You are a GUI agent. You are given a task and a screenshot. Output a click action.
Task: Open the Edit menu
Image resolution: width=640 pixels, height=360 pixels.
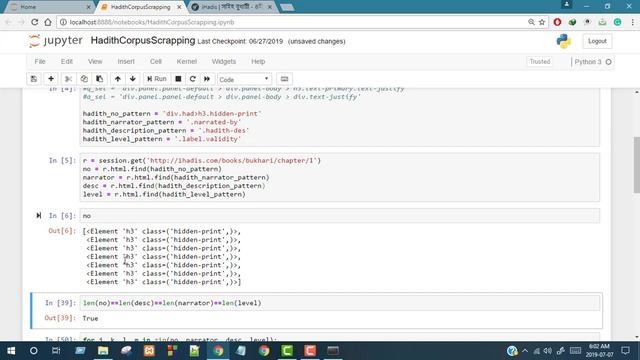click(x=67, y=62)
